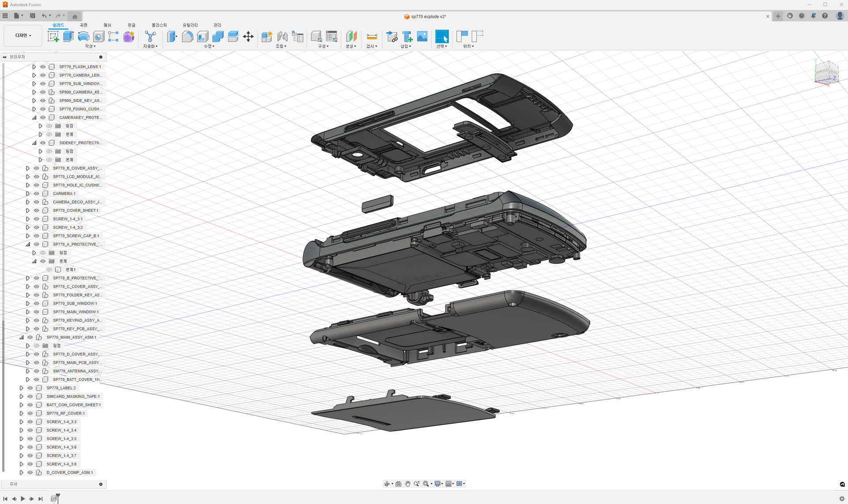The image size is (848, 504).
Task: Select the Press Pull tool icon
Action: click(x=172, y=36)
